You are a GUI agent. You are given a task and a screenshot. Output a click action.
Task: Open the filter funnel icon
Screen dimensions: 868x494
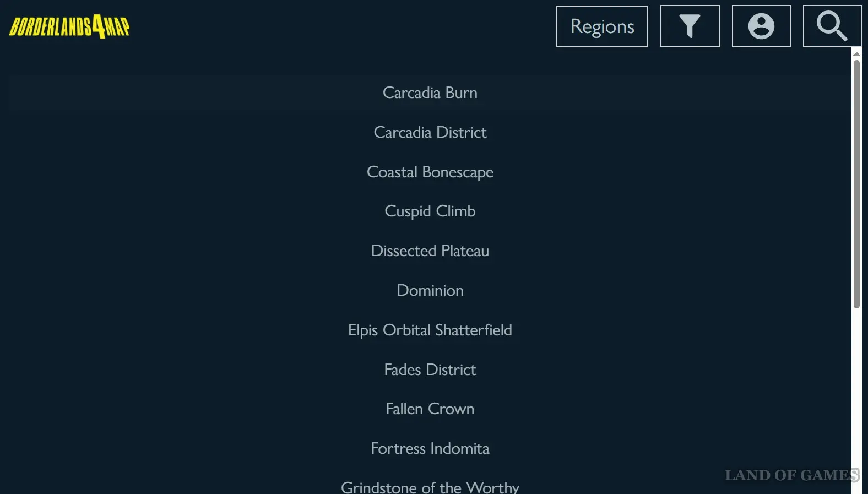690,26
